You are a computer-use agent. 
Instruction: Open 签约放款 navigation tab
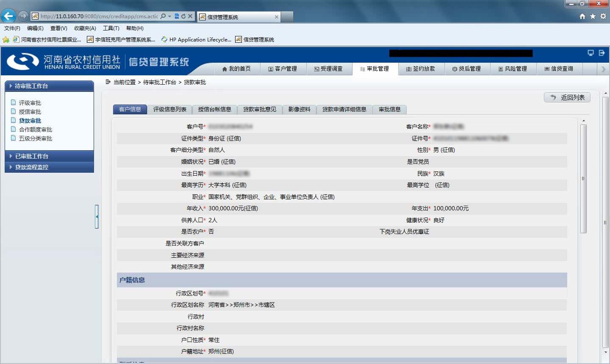pyautogui.click(x=421, y=69)
